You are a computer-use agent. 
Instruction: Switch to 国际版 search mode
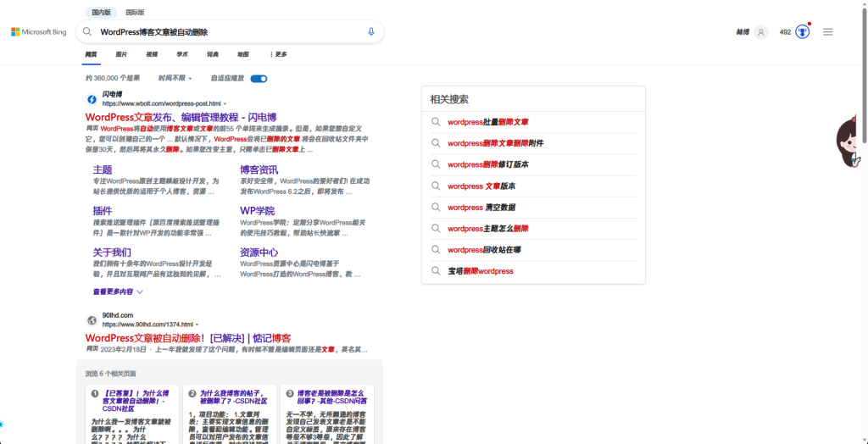click(135, 13)
